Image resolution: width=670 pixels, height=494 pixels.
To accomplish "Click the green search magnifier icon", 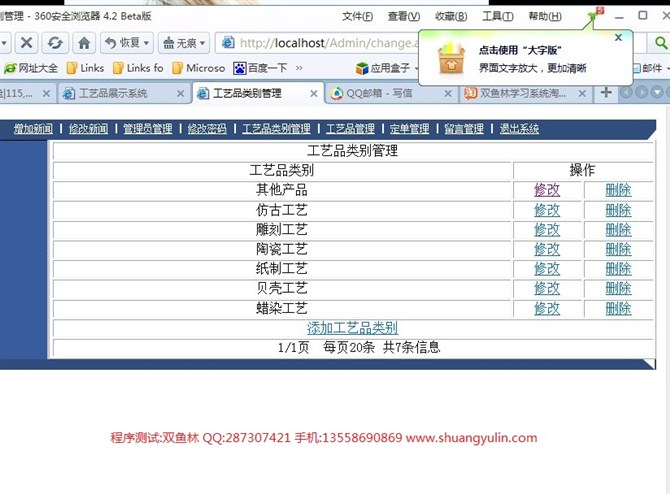I will 661,43.
